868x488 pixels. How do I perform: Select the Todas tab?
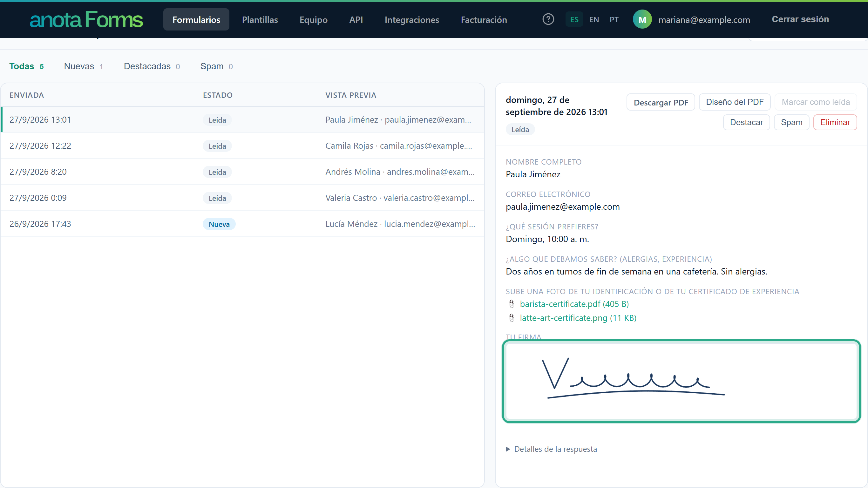click(x=26, y=66)
